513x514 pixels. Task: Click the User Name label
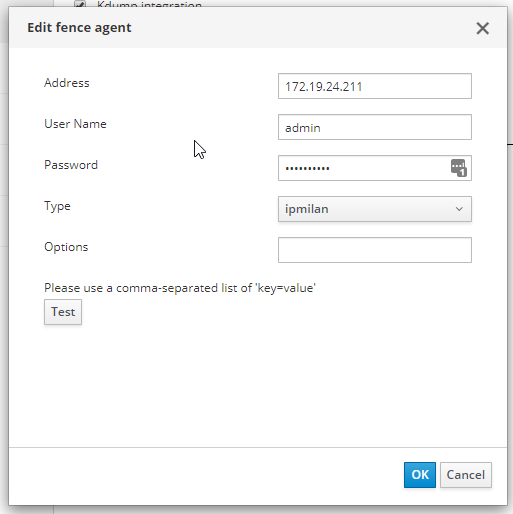pyautogui.click(x=75, y=124)
